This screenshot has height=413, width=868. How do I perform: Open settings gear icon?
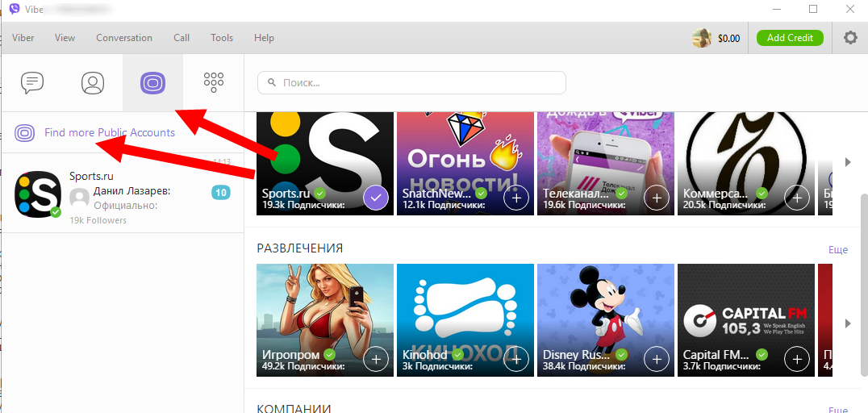coord(850,38)
